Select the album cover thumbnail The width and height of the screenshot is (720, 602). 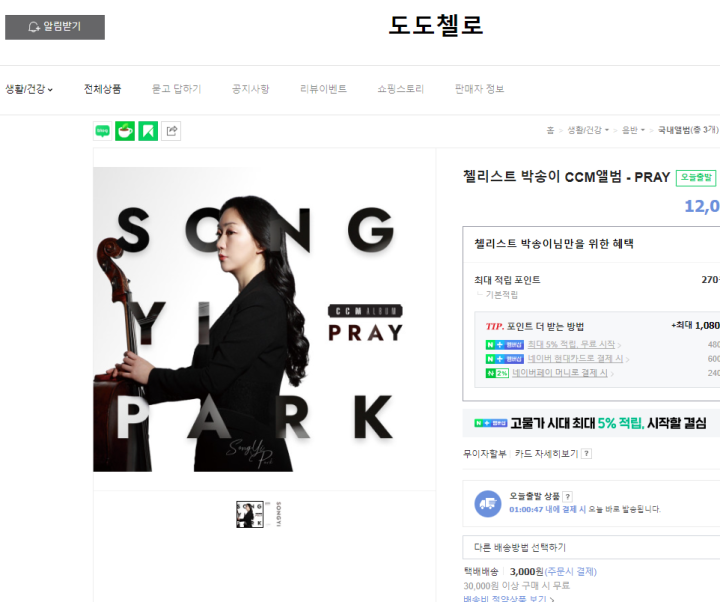click(x=250, y=514)
